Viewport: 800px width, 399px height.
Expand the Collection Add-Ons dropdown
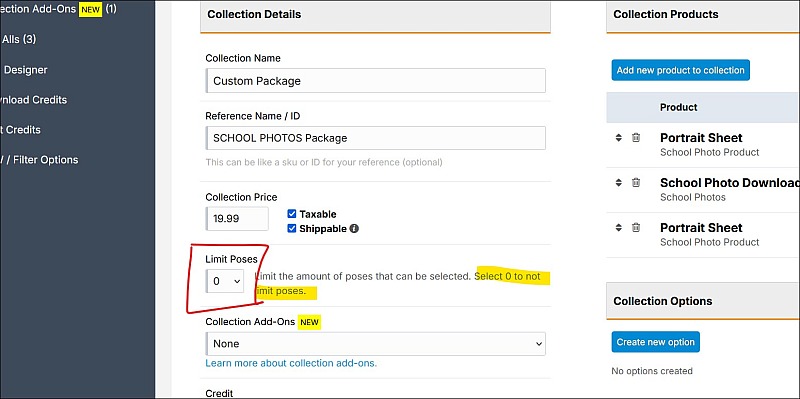(376, 344)
